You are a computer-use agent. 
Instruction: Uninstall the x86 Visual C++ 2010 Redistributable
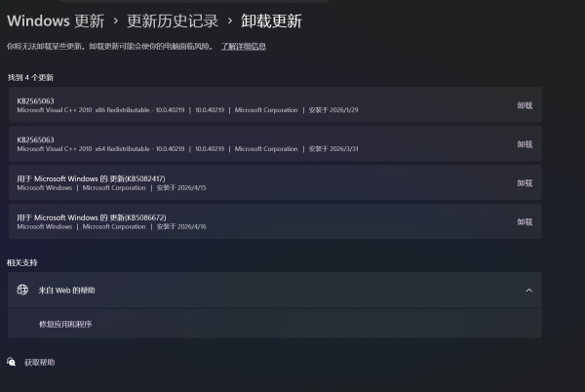tap(525, 105)
